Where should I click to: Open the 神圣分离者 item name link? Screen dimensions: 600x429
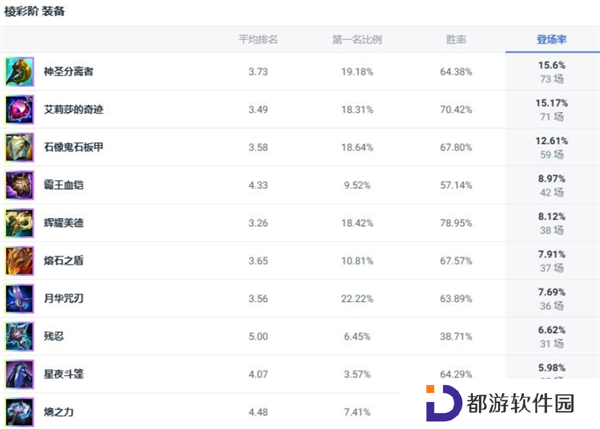pos(68,72)
